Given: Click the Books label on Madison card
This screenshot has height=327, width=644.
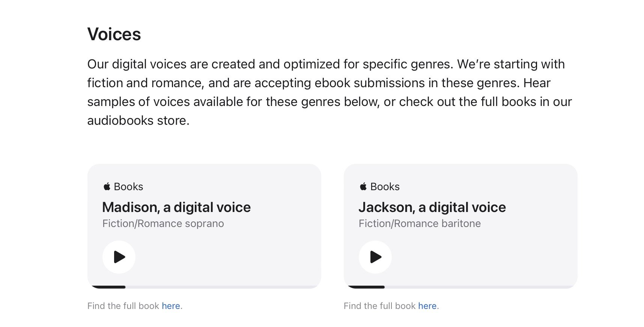Looking at the screenshot, I should (x=128, y=187).
